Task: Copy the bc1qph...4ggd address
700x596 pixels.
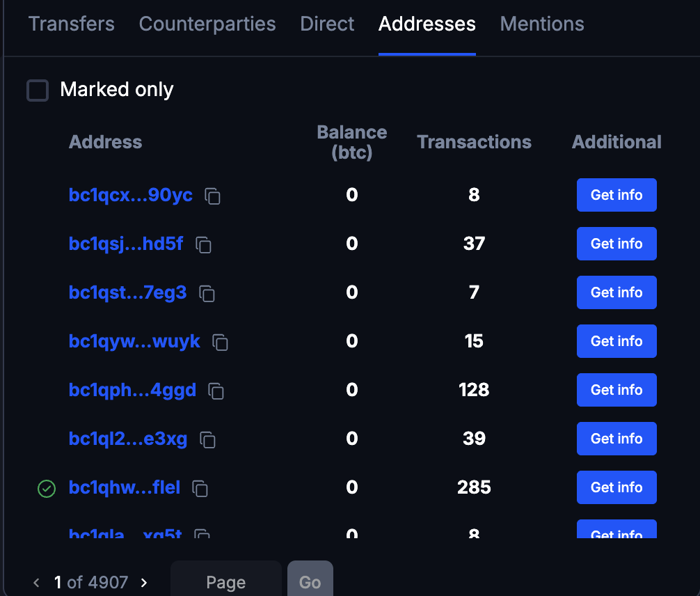Action: 216,391
